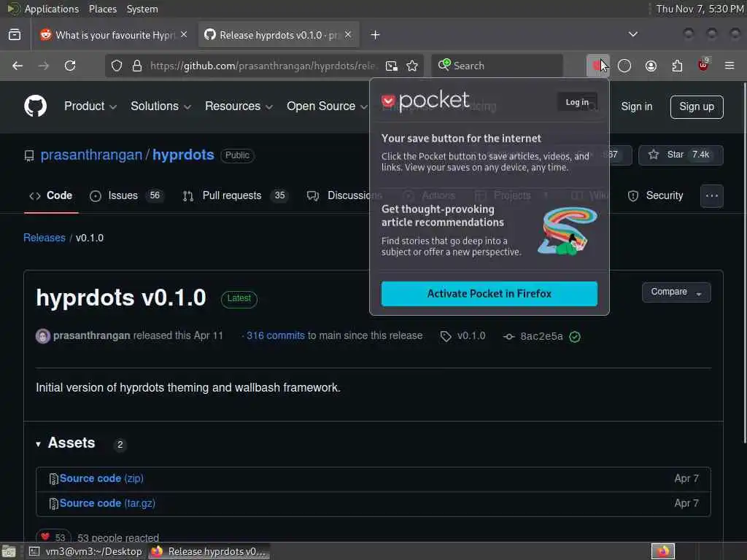Image resolution: width=747 pixels, height=560 pixels.
Task: Click the circular container icon in toolbar
Action: pos(624,66)
